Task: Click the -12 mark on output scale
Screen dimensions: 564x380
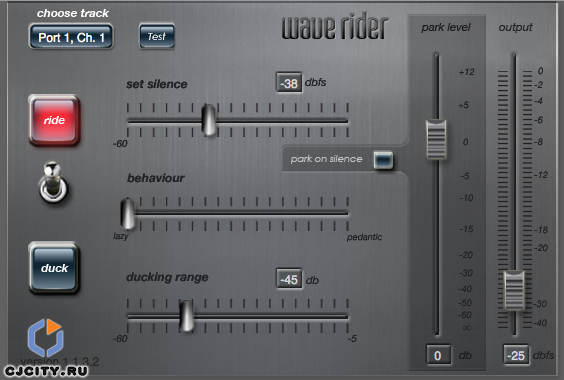Action: click(541, 175)
